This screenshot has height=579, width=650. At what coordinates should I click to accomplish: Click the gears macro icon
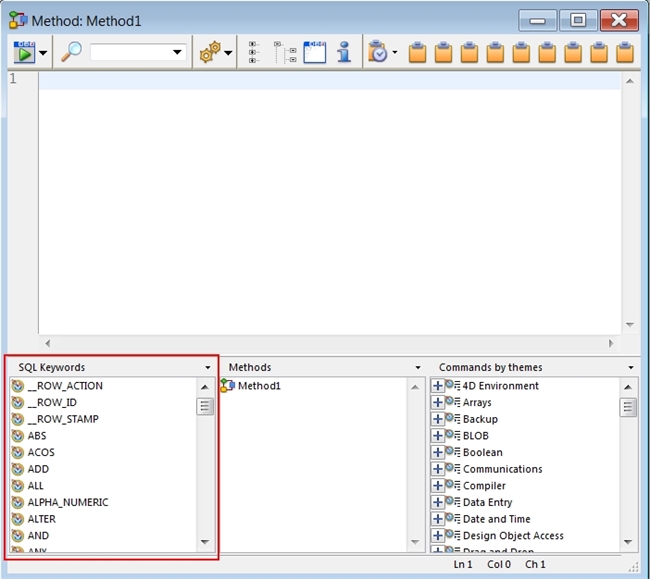click(209, 52)
